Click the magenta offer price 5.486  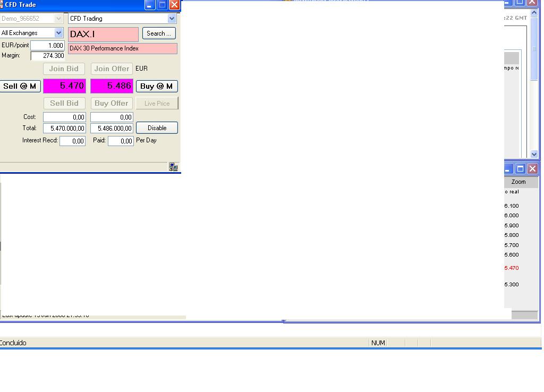click(x=112, y=86)
